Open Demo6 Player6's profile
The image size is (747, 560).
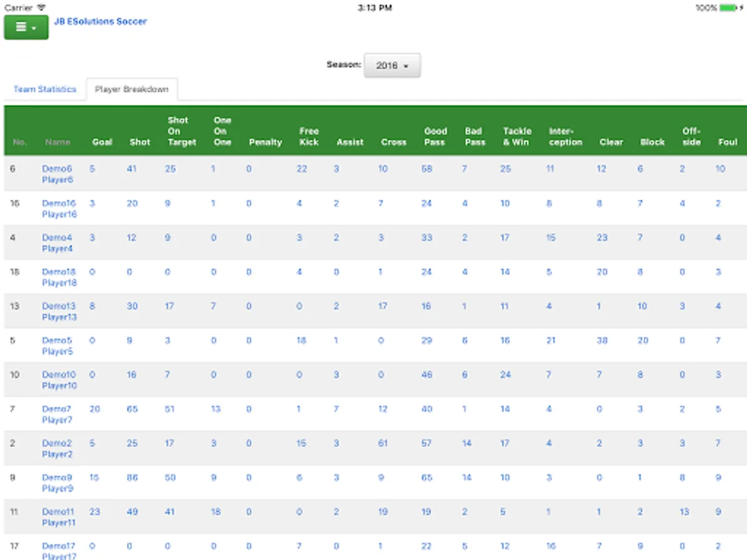[57, 174]
